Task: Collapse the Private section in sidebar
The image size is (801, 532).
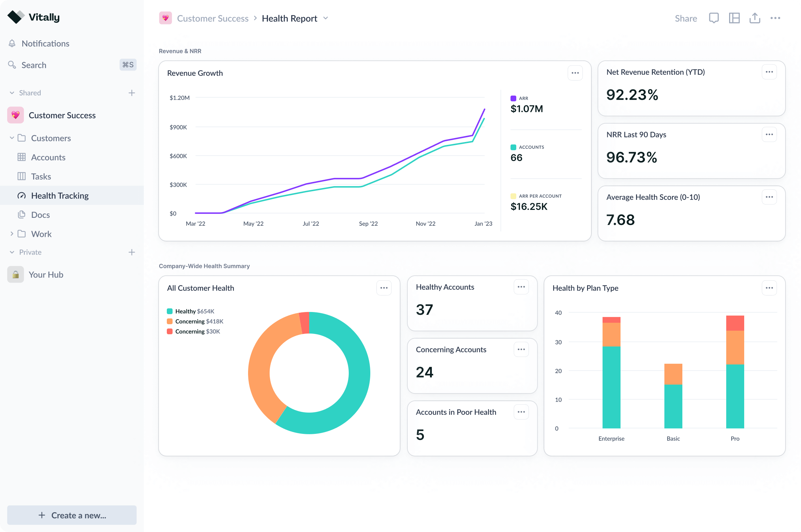Action: coord(12,252)
